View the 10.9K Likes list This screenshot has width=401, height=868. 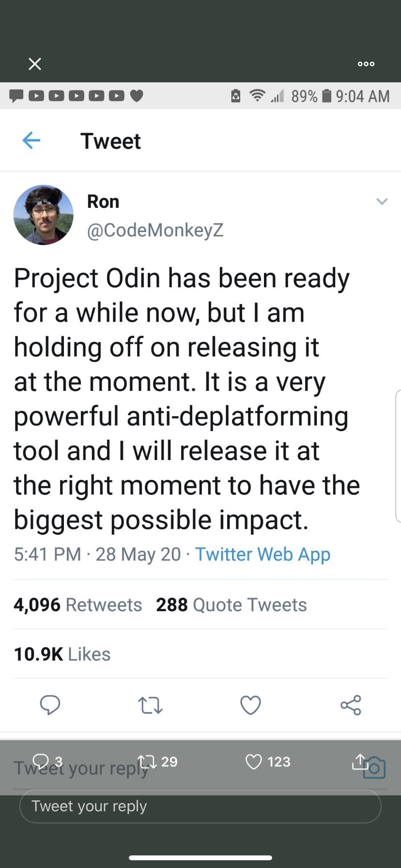pos(62,654)
